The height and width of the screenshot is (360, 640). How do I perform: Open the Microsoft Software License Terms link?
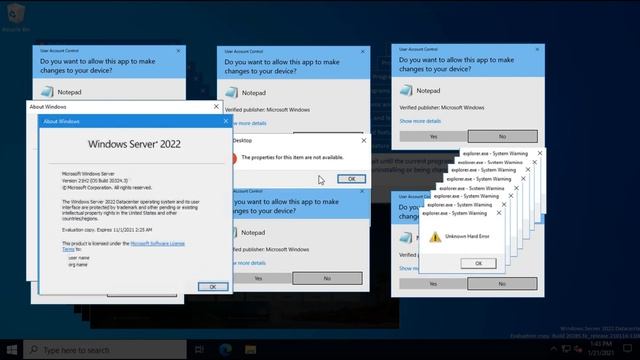[158, 244]
